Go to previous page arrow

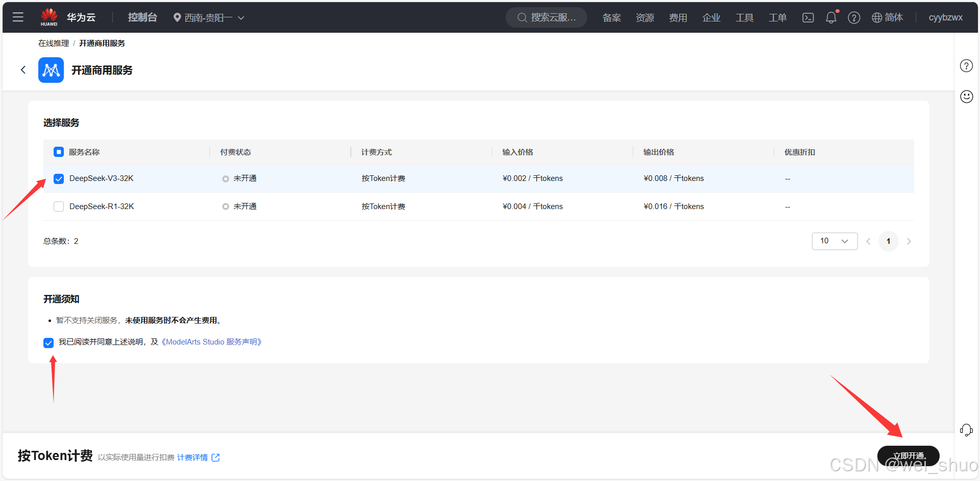pos(868,241)
